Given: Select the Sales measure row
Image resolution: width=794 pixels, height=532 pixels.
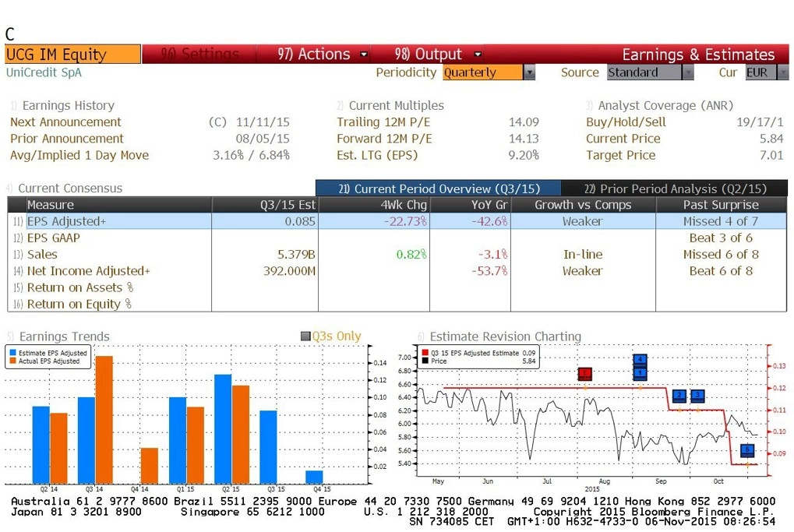Looking at the screenshot, I should click(x=397, y=254).
